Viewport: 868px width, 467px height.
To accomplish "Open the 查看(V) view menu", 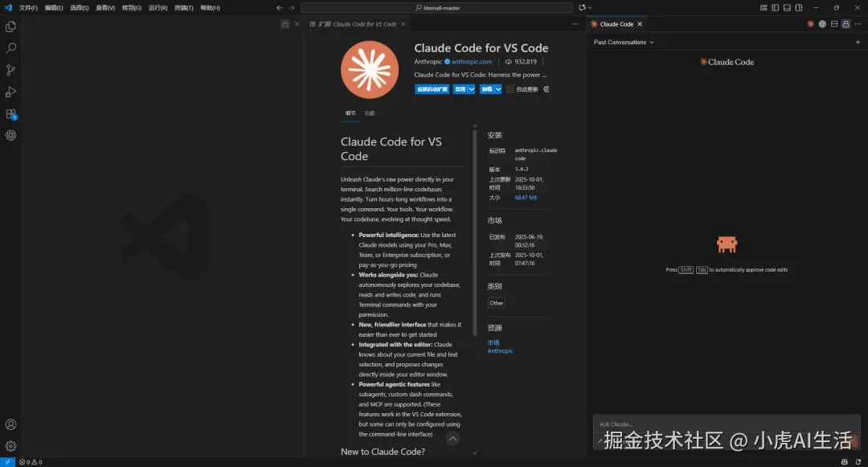I will 105,8.
